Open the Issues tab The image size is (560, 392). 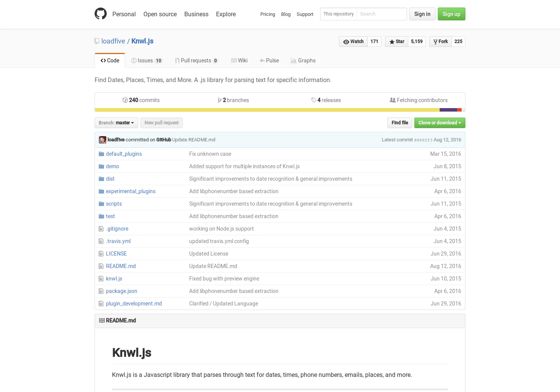pos(146,60)
